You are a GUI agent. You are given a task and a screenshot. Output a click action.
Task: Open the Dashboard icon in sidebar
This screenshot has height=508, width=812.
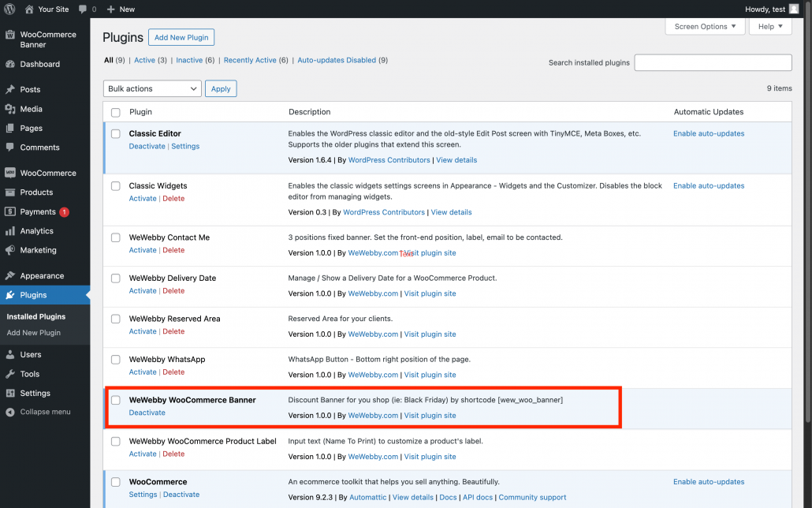coord(10,64)
